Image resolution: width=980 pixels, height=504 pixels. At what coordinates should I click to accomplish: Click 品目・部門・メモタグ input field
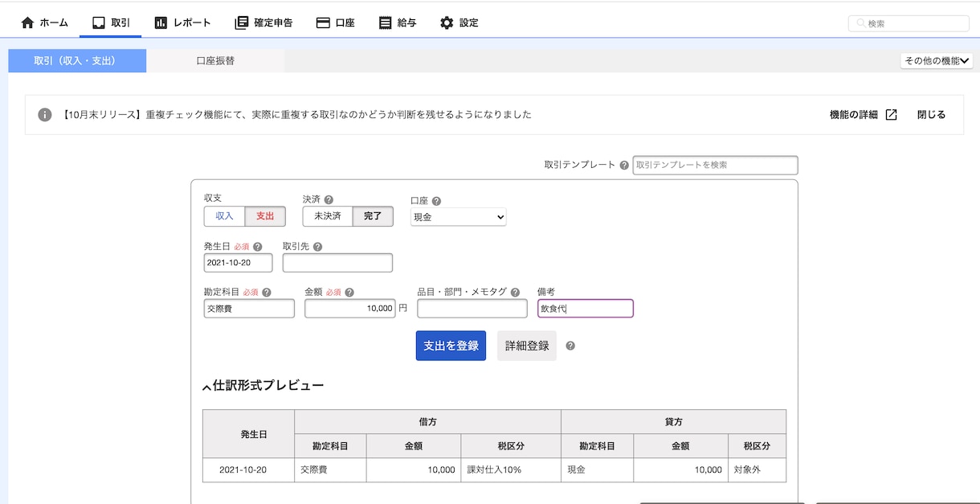pyautogui.click(x=472, y=309)
